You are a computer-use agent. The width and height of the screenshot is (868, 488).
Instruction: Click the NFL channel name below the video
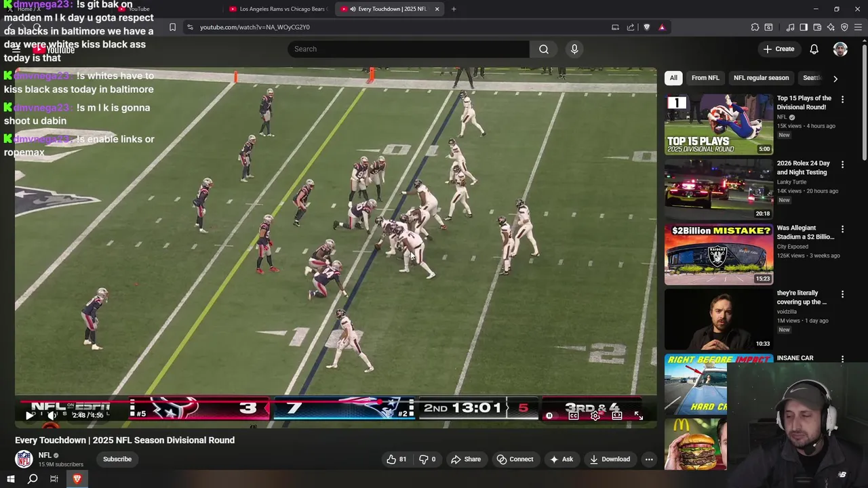point(45,455)
